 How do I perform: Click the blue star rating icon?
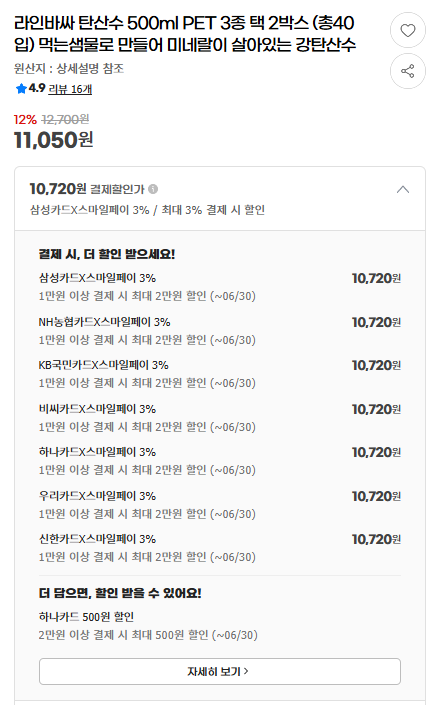tap(21, 89)
